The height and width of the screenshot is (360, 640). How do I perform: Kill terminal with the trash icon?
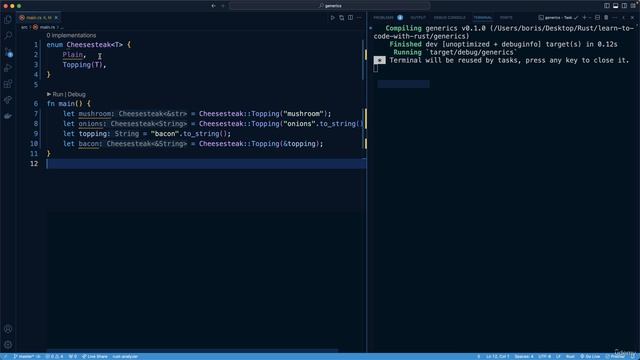(606, 18)
